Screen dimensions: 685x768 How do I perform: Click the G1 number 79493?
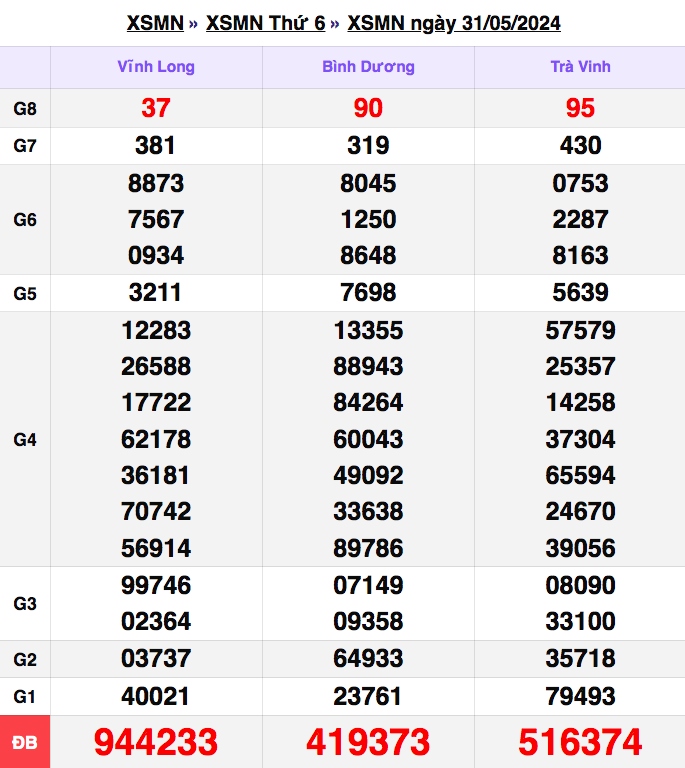(580, 696)
